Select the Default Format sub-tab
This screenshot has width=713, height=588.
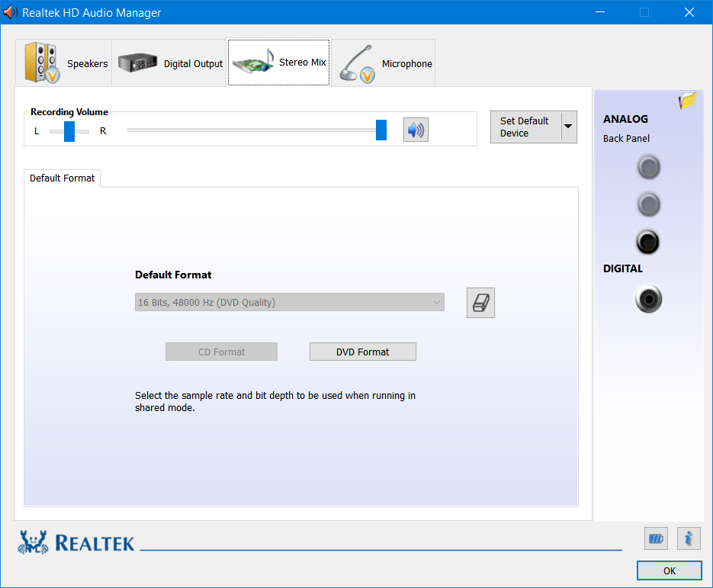[63, 178]
